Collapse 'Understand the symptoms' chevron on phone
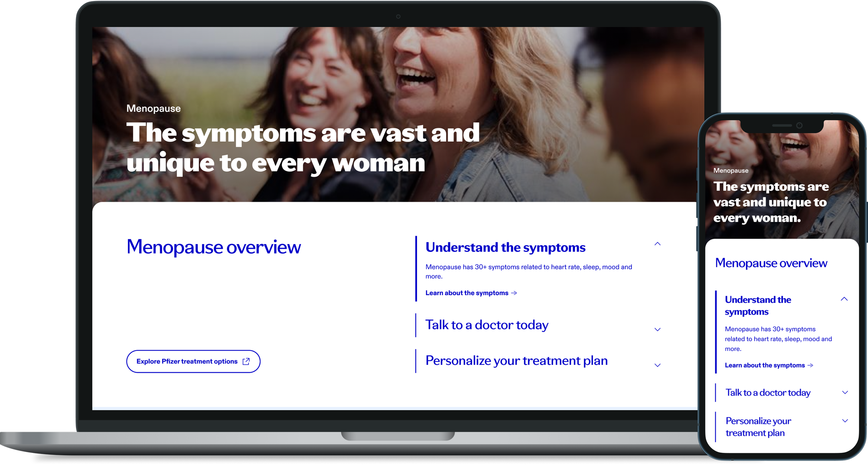 tap(844, 299)
